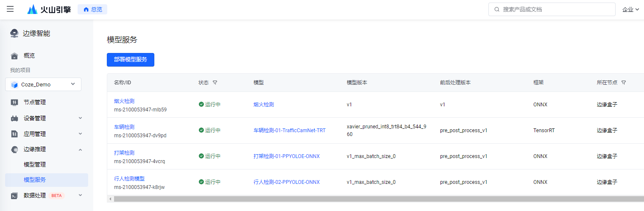Click ID text ms-2100053947-dv9pd

coord(140,135)
